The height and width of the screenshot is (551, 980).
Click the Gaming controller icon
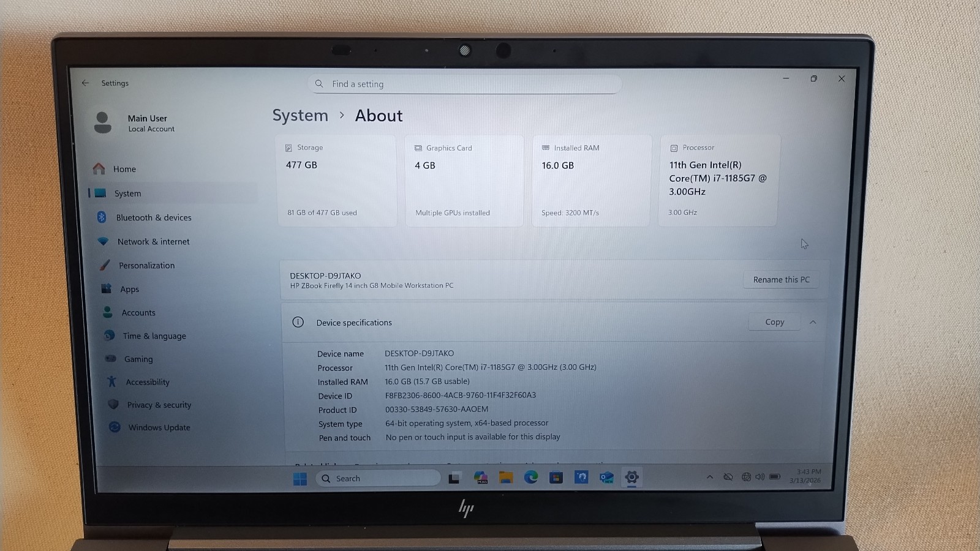click(111, 359)
